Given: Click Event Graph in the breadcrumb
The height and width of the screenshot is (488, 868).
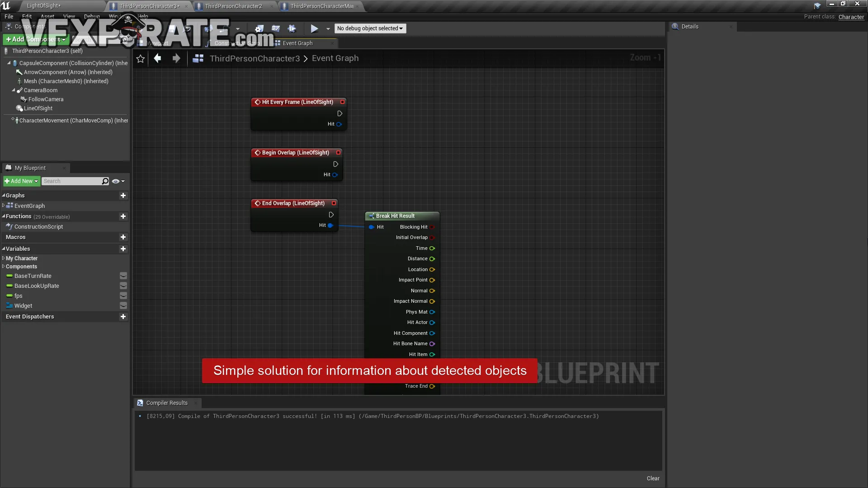Looking at the screenshot, I should click(335, 58).
